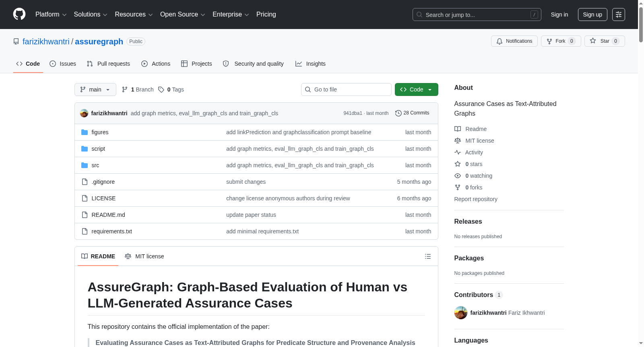Click the clock history icon beside 28 Commits

(x=398, y=113)
